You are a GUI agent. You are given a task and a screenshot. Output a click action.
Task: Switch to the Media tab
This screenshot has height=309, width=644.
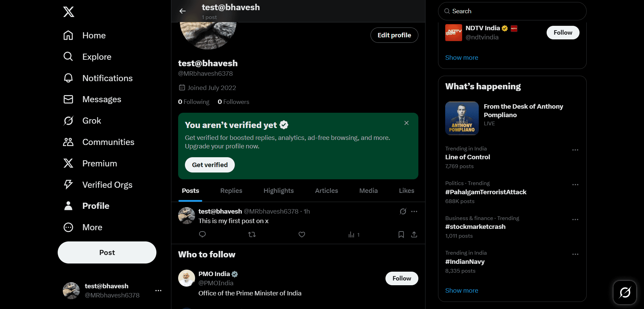368,191
